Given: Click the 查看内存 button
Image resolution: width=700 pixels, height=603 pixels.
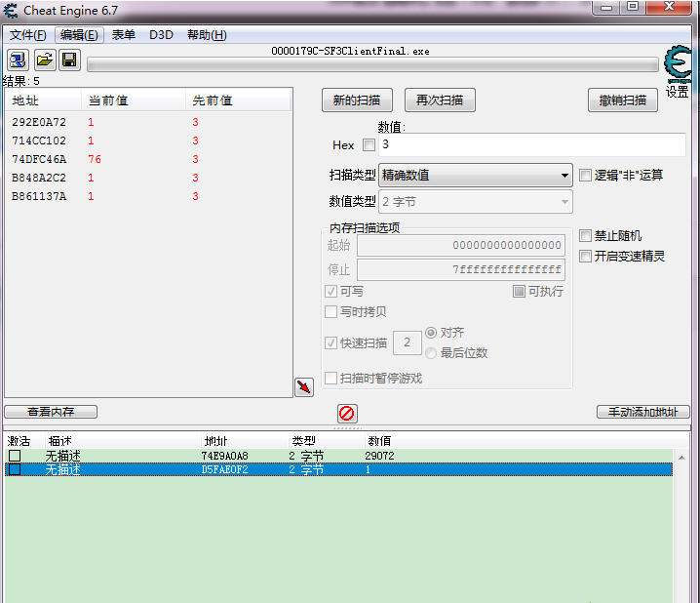Looking at the screenshot, I should [51, 412].
